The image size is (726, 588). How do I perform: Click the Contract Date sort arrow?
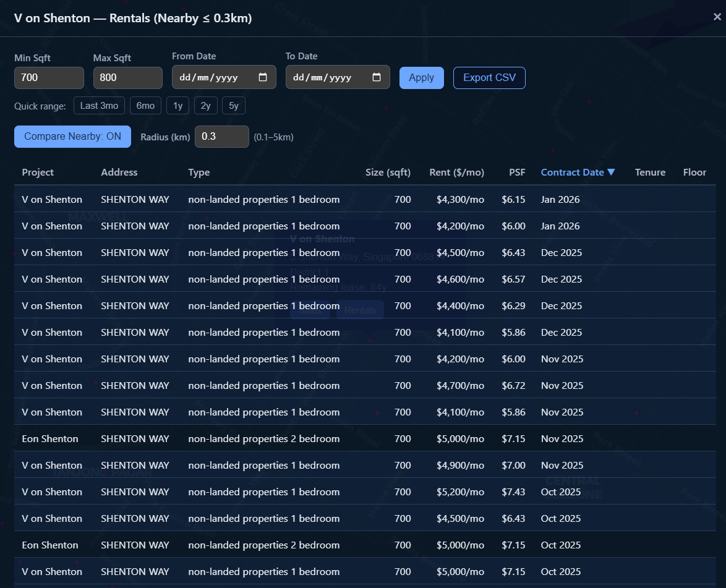[611, 173]
